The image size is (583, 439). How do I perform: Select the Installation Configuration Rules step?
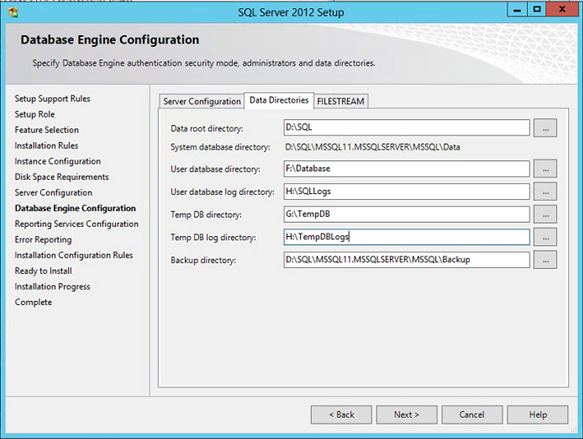pos(74,255)
